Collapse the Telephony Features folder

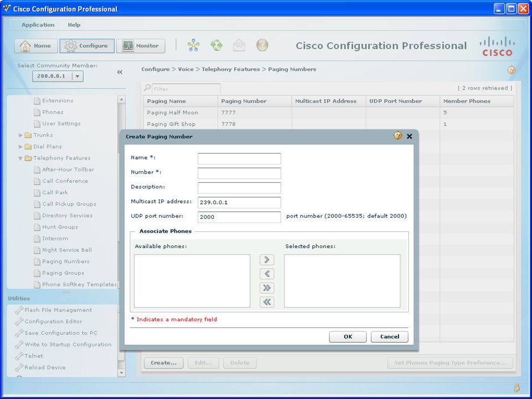(21, 158)
